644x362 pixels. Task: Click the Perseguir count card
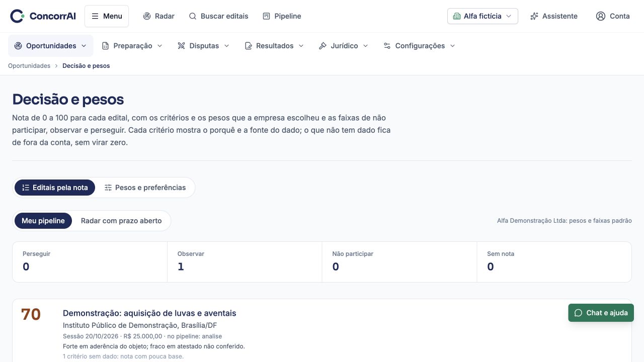pos(90,262)
